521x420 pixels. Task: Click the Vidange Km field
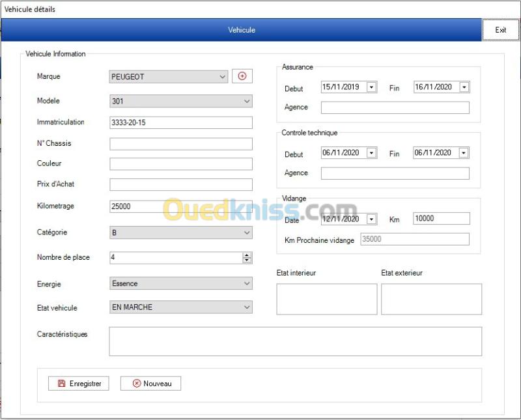442,219
